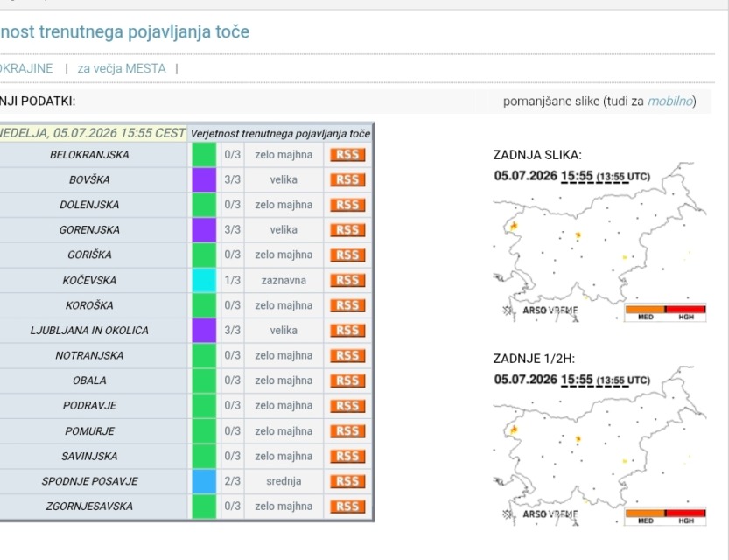Click the timestamp under ZADNJE 1/2H

click(571, 380)
